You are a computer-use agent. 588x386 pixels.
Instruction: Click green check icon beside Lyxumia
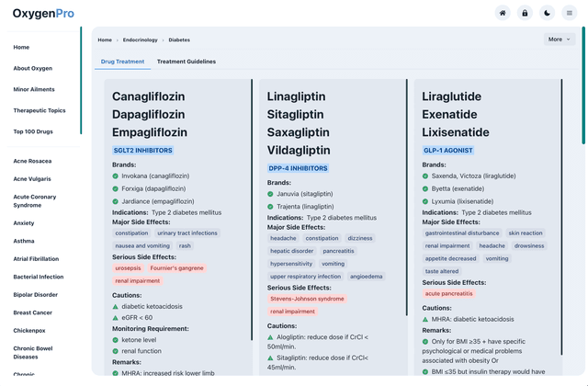424,201
